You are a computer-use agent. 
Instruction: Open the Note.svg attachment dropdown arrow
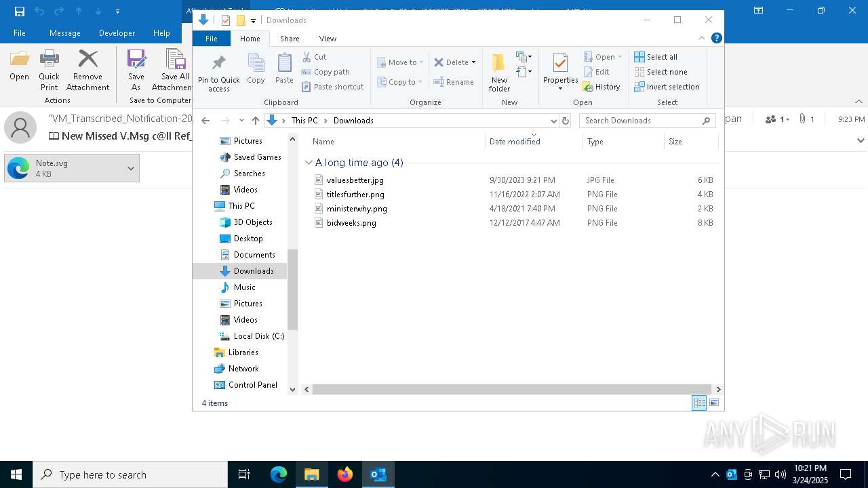tap(131, 168)
